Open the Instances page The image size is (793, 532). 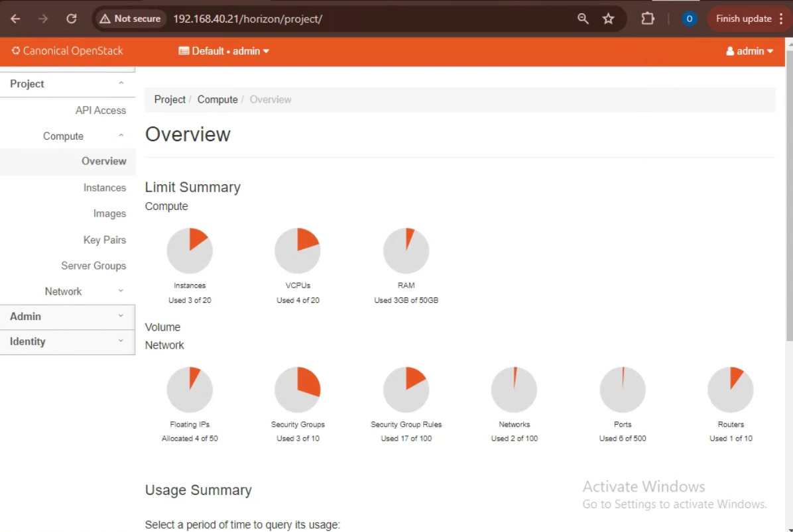(104, 187)
